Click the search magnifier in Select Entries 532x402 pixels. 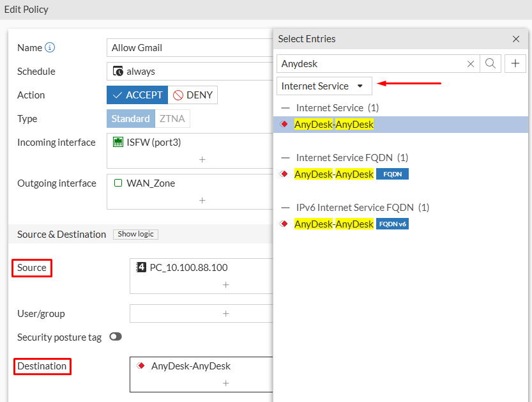pos(491,63)
